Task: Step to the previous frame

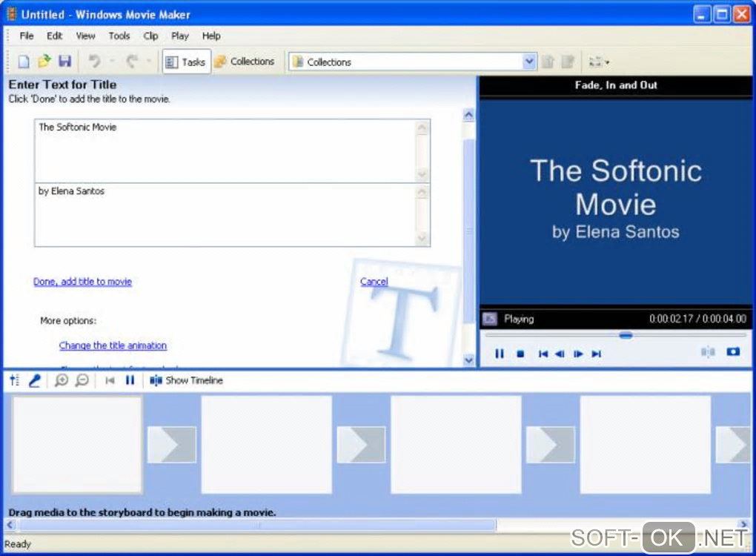Action: click(x=560, y=354)
